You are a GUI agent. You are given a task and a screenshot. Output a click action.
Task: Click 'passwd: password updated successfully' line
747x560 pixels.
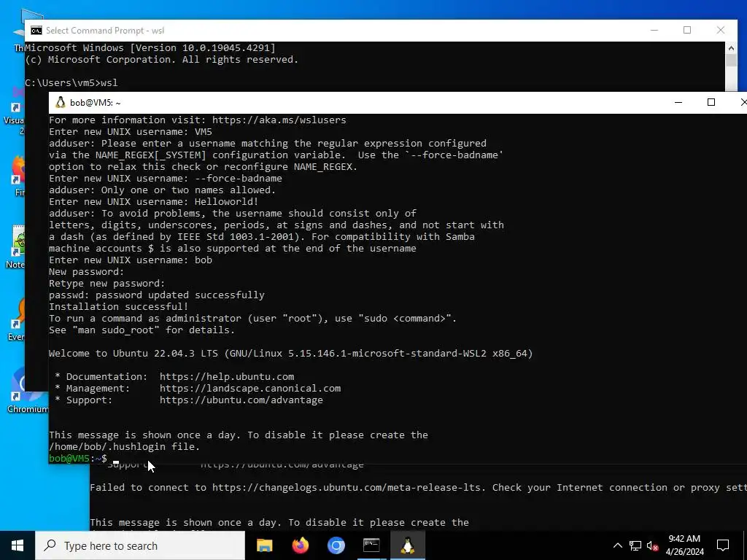pos(157,295)
